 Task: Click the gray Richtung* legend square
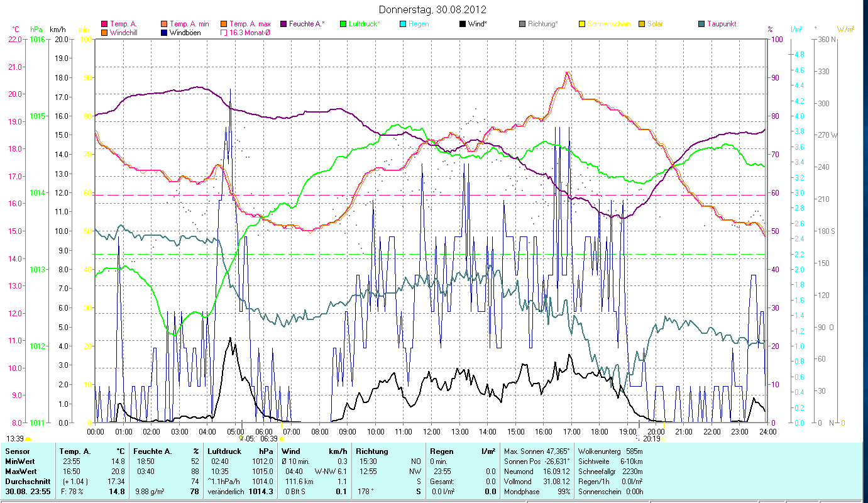pyautogui.click(x=522, y=24)
